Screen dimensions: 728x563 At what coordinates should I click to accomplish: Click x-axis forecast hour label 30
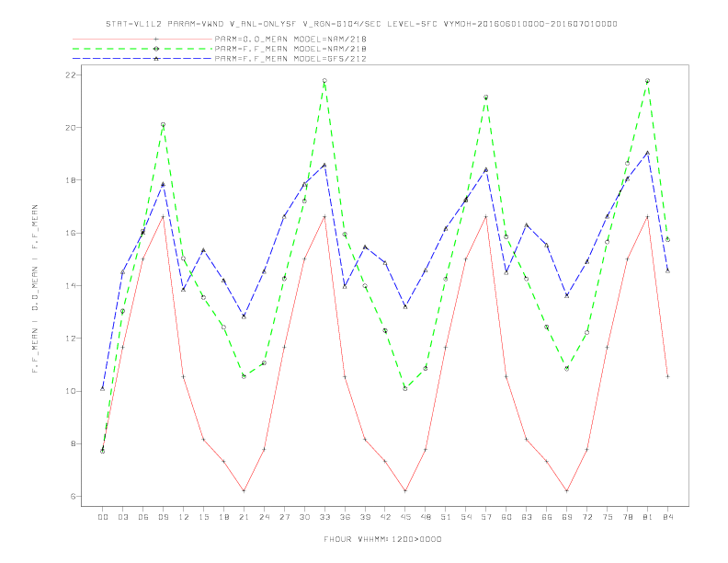pos(304,517)
